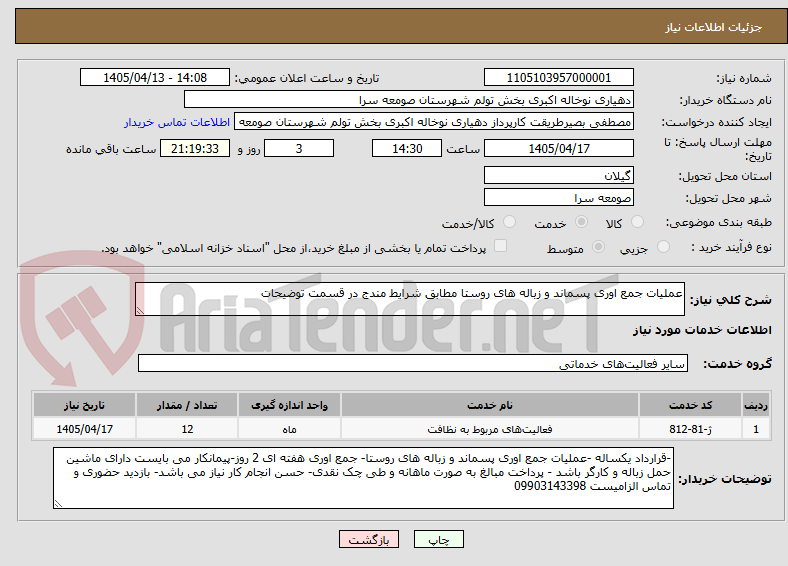Select the جزیی purchase type radio
The width and height of the screenshot is (788, 566).
(663, 246)
